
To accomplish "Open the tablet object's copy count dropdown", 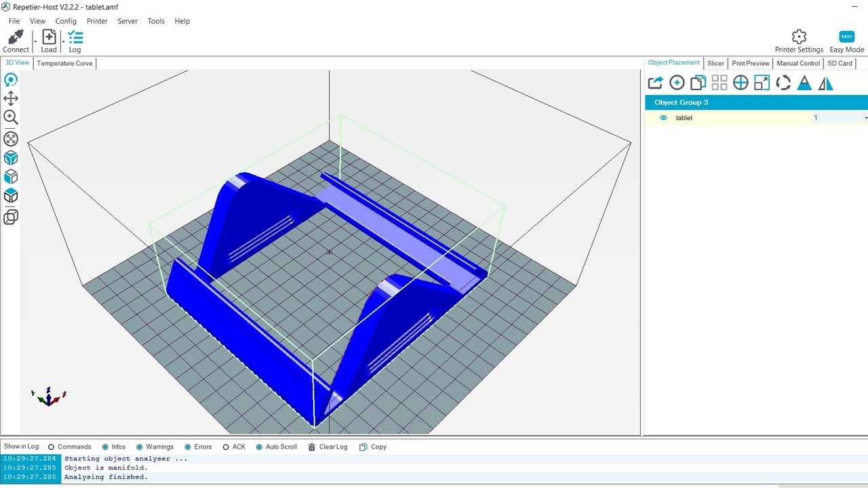I will 865,118.
